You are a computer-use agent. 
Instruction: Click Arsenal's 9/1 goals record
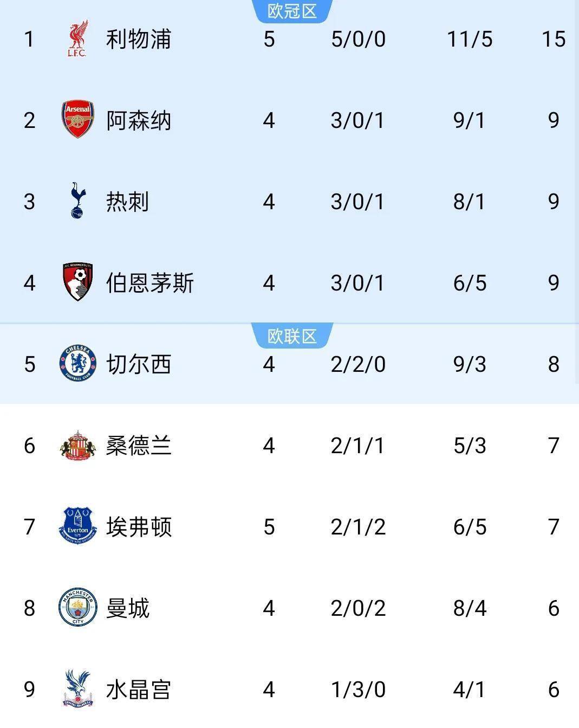tap(470, 120)
